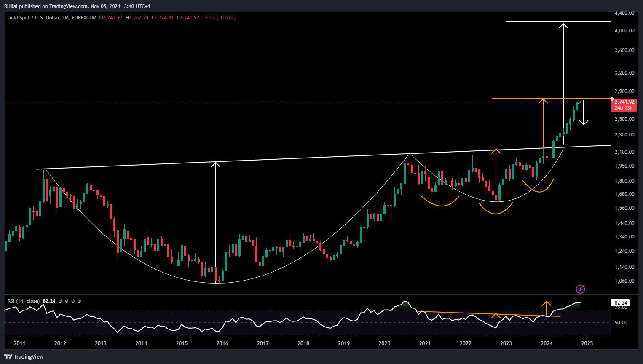The image size is (643, 364).
Task: Click the 1,560.00 price axis label
Action: [624, 208]
